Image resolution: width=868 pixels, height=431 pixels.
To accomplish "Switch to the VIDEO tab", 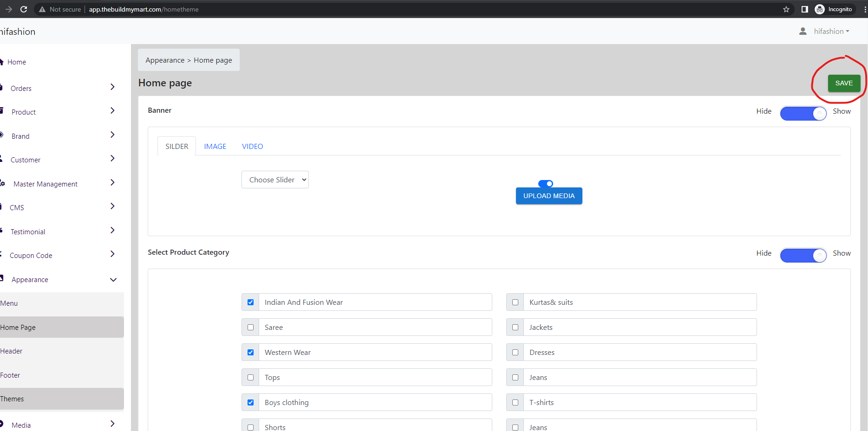I will click(x=252, y=146).
